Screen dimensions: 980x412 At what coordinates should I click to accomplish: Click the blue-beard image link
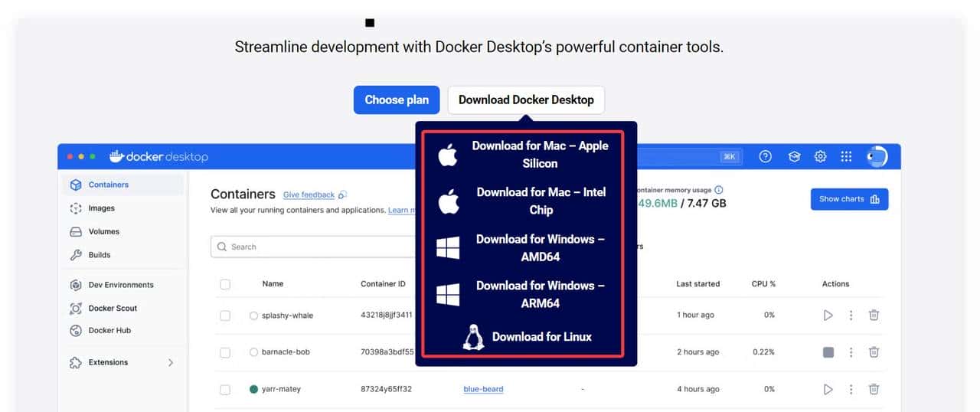(x=483, y=389)
